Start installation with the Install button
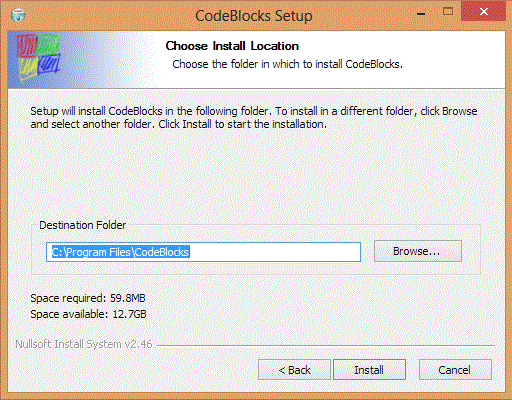The height and width of the screenshot is (400, 512). (369, 369)
